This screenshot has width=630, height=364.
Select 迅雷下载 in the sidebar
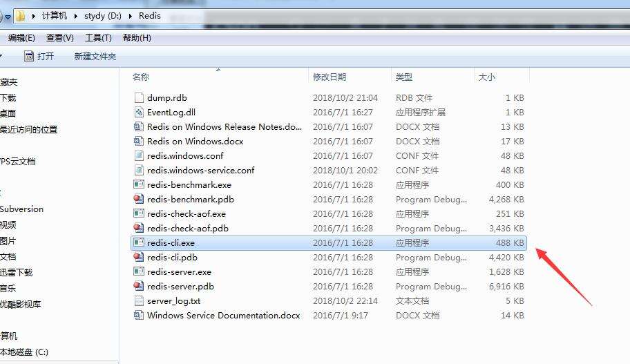[x=16, y=272]
